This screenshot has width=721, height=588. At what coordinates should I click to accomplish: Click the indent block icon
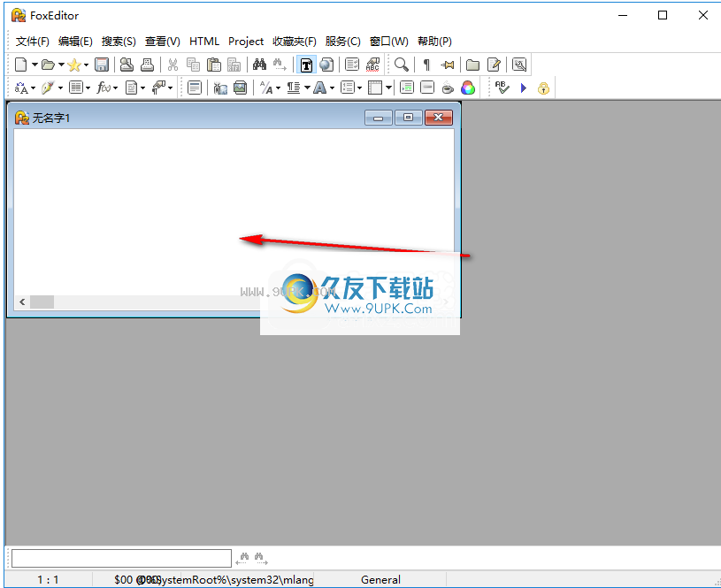[407, 88]
